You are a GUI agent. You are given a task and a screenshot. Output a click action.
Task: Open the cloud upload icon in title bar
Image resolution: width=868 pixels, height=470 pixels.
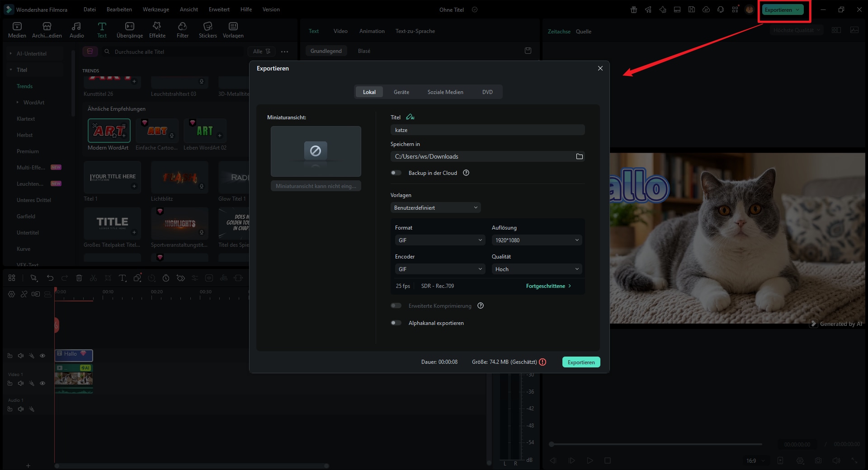(706, 9)
